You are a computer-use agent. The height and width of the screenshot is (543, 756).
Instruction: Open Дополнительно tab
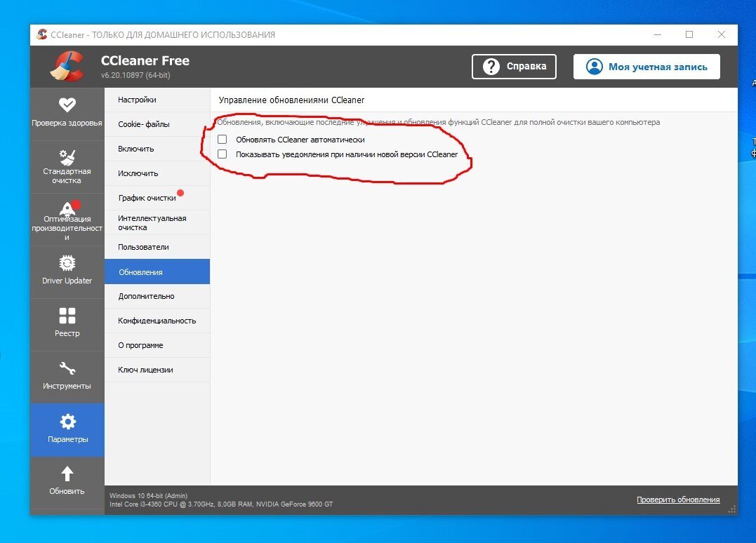click(157, 296)
